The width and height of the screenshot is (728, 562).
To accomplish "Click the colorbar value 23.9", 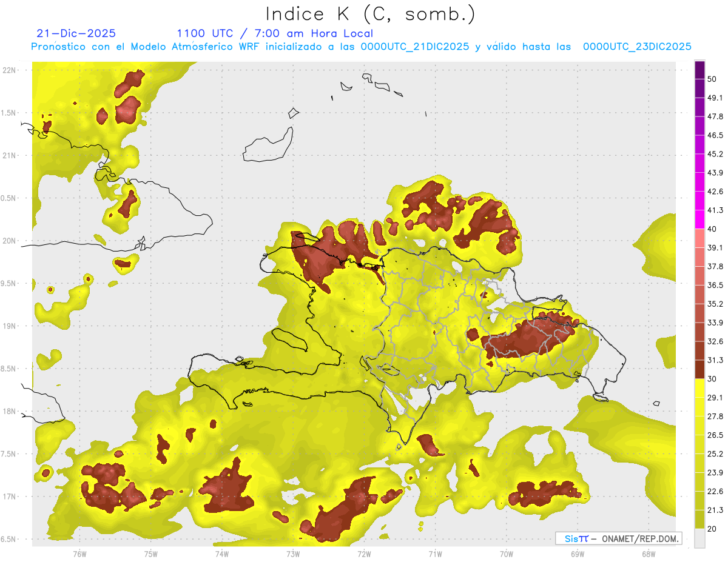I will click(x=715, y=472).
